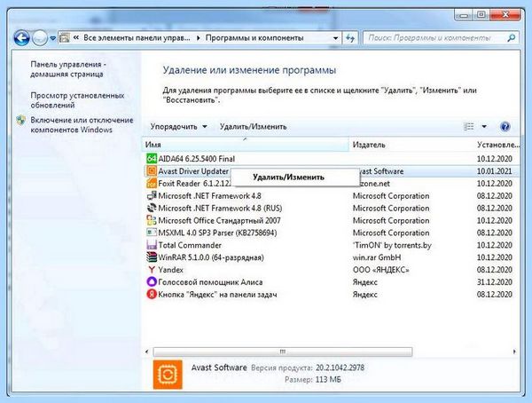This screenshot has height=403, width=532.
Task: Click the Back navigation arrow
Action: [21, 37]
